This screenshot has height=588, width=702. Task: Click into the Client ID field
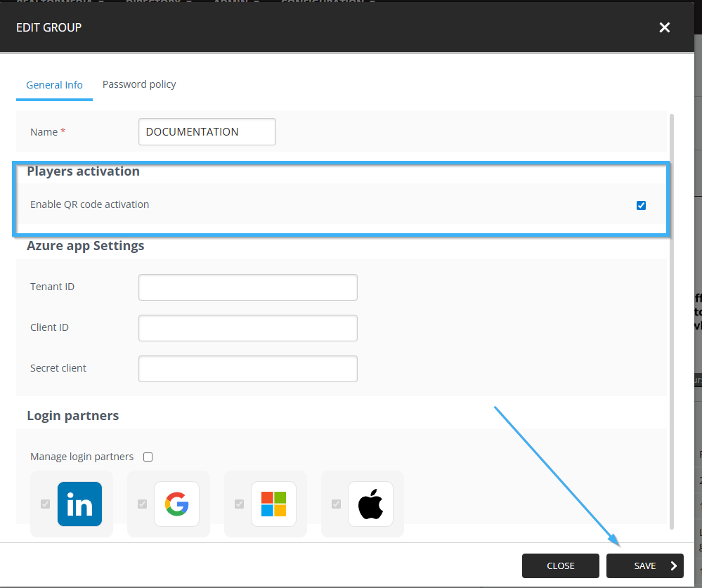[x=247, y=328]
